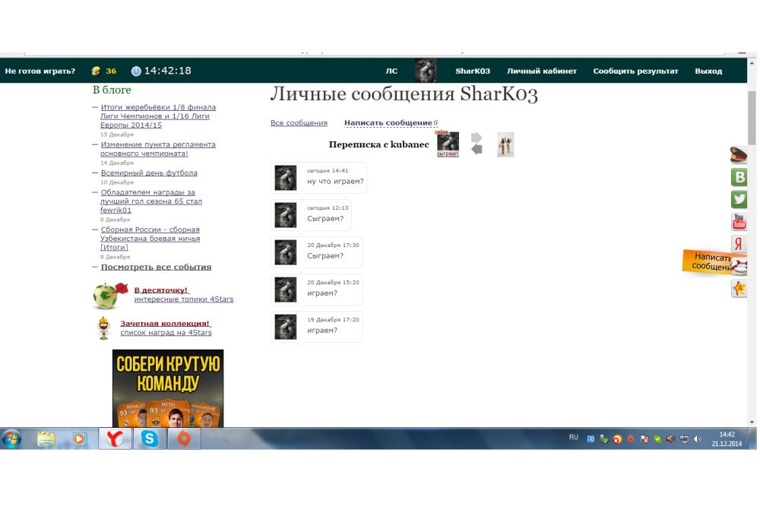This screenshot has width=760, height=532.
Task: Open the 'Собери крутую команду' banner
Action: [168, 388]
